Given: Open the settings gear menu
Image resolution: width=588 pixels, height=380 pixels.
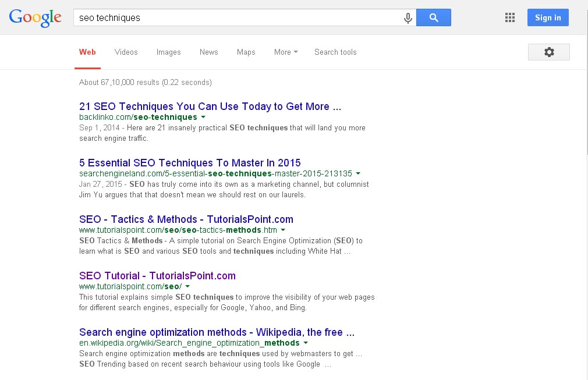Looking at the screenshot, I should coord(548,52).
